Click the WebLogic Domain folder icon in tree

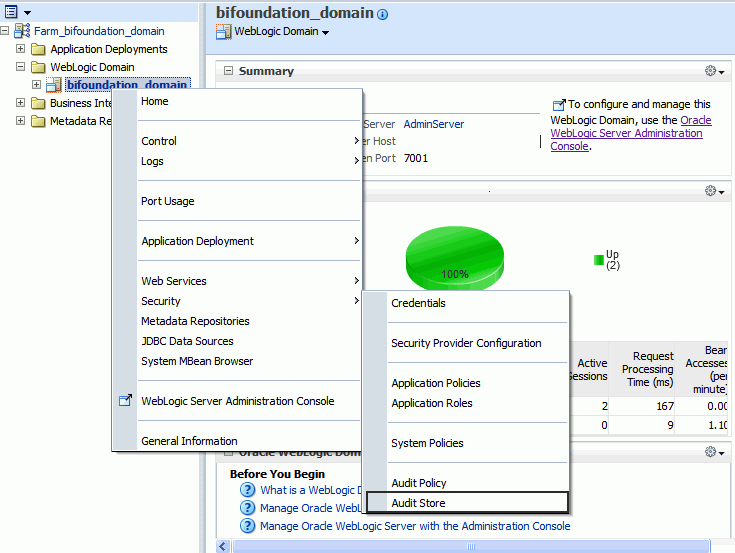38,67
